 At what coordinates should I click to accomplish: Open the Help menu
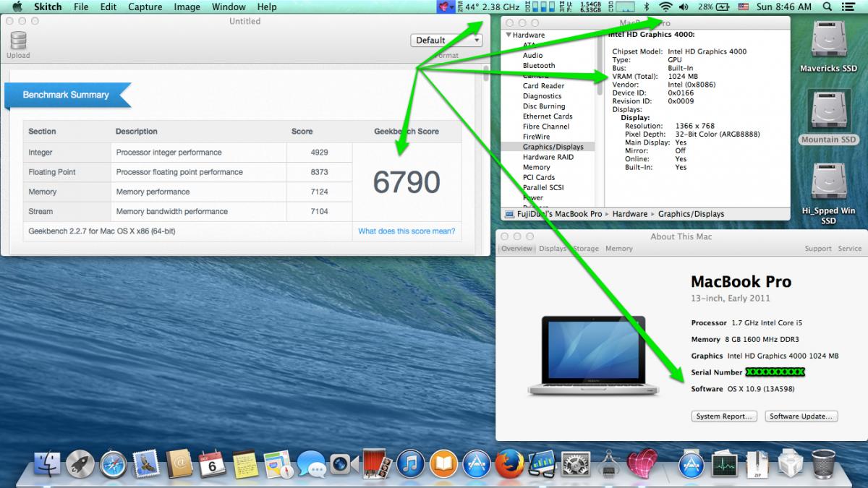[267, 7]
